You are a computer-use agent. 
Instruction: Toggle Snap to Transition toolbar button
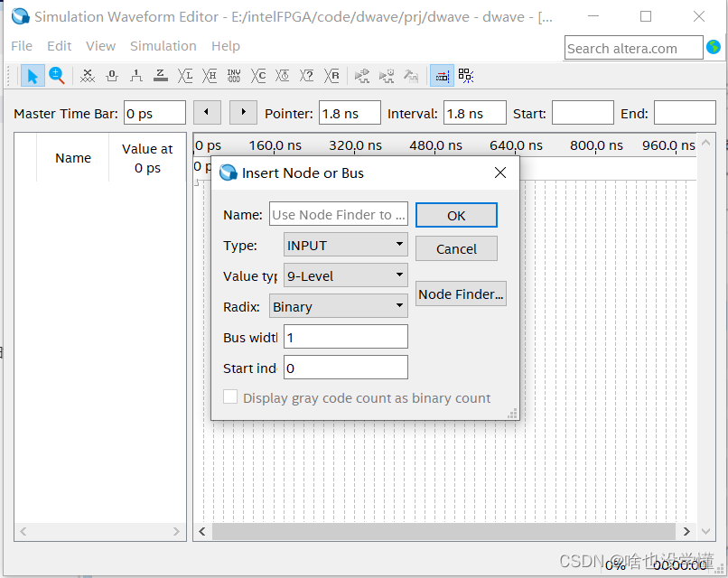[x=466, y=76]
